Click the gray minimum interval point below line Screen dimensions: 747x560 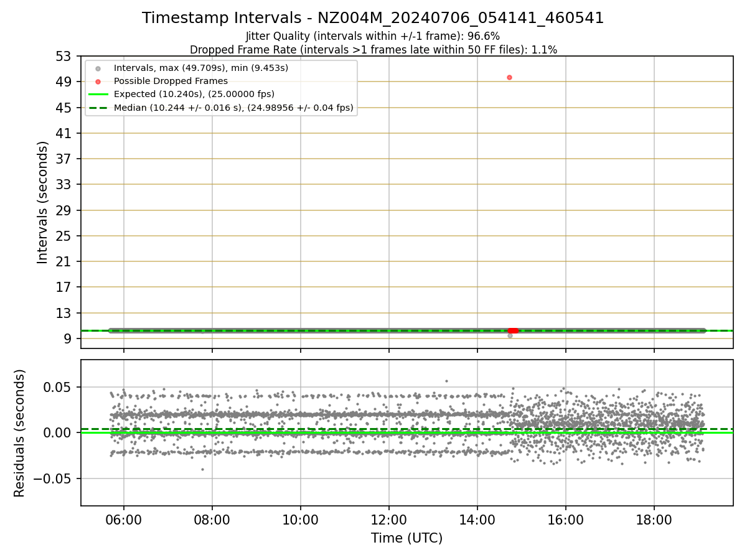pyautogui.click(x=510, y=335)
